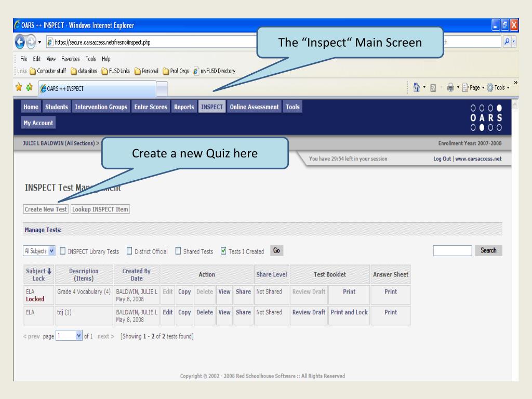The width and height of the screenshot is (532, 399).
Task: Open the Tools menu in the menu bar
Action: [x=90, y=59]
